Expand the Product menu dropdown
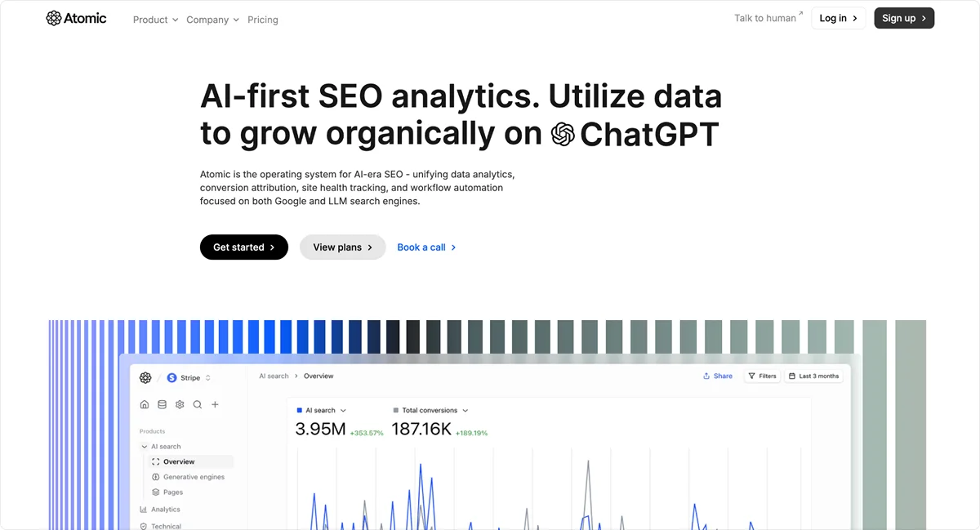The width and height of the screenshot is (980, 530). [155, 20]
